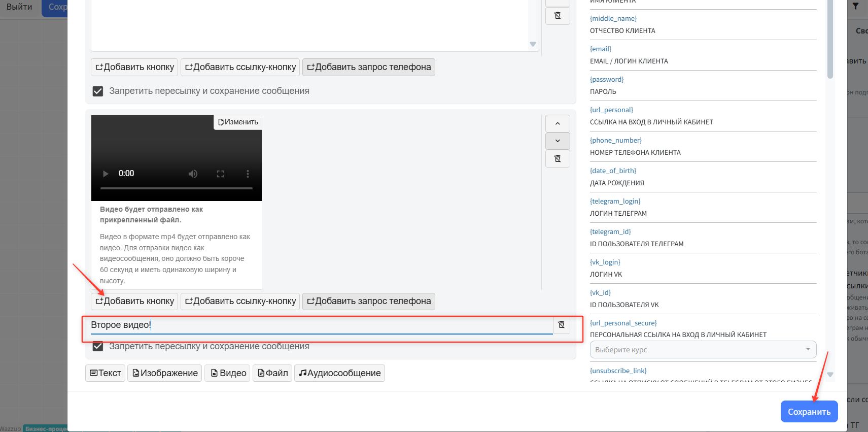
Task: Add an Аудиосообщение block
Action: click(339, 373)
